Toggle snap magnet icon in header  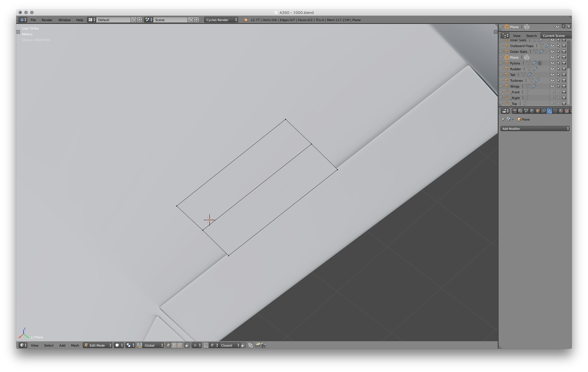pyautogui.click(x=206, y=345)
